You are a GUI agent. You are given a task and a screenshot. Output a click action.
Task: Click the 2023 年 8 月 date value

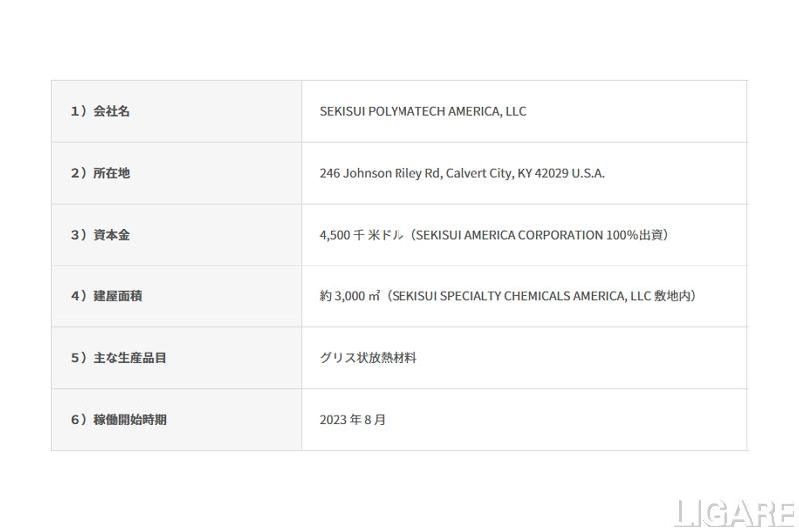353,419
